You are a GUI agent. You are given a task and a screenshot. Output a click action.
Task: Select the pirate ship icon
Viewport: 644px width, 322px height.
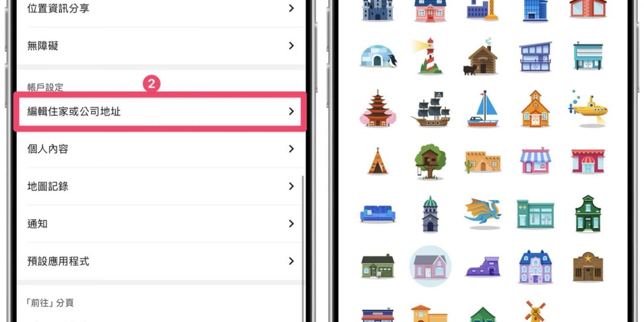pos(430,109)
